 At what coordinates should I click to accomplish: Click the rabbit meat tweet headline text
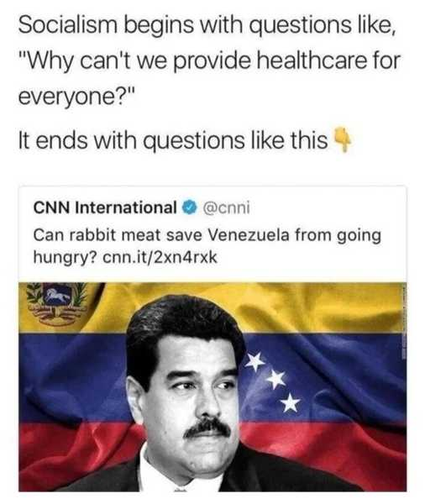[x=207, y=246]
